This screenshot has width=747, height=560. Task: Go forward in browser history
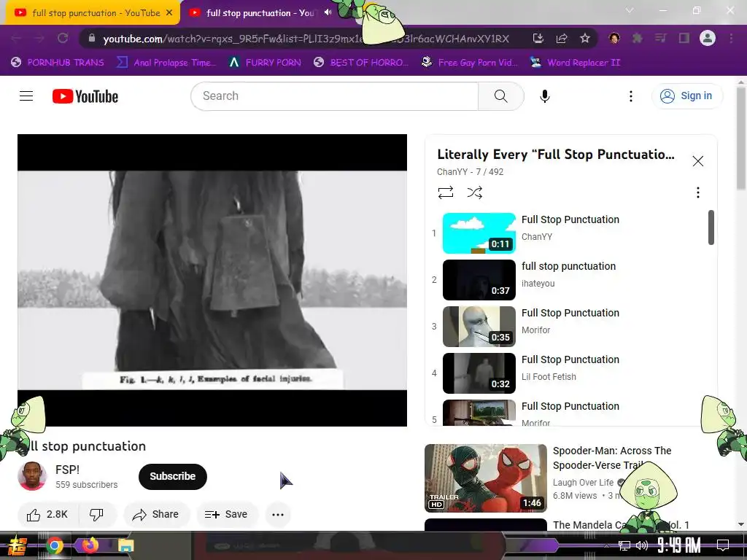click(39, 38)
